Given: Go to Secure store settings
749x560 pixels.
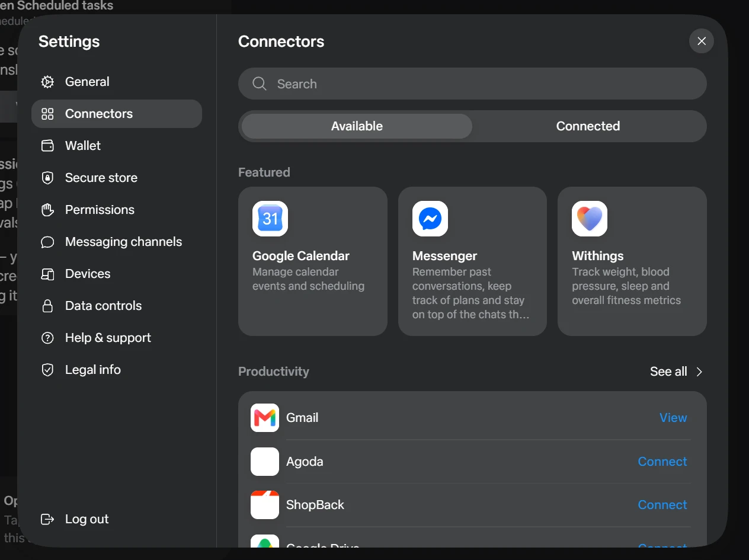Looking at the screenshot, I should click(x=117, y=178).
